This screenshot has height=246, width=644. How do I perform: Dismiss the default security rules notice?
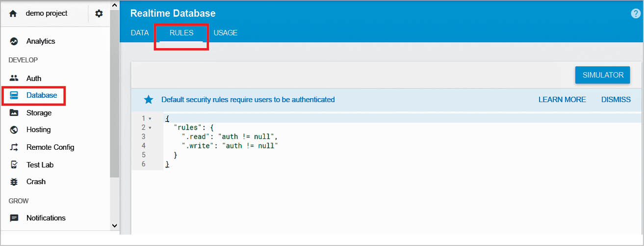click(616, 100)
